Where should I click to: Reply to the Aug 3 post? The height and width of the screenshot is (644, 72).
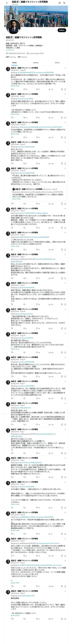[x=12, y=278]
